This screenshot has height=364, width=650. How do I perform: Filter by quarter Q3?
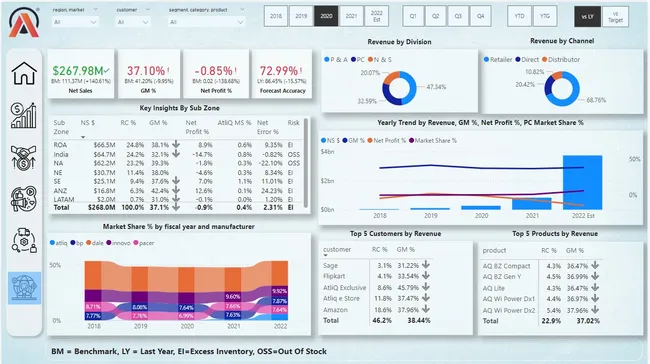(458, 16)
